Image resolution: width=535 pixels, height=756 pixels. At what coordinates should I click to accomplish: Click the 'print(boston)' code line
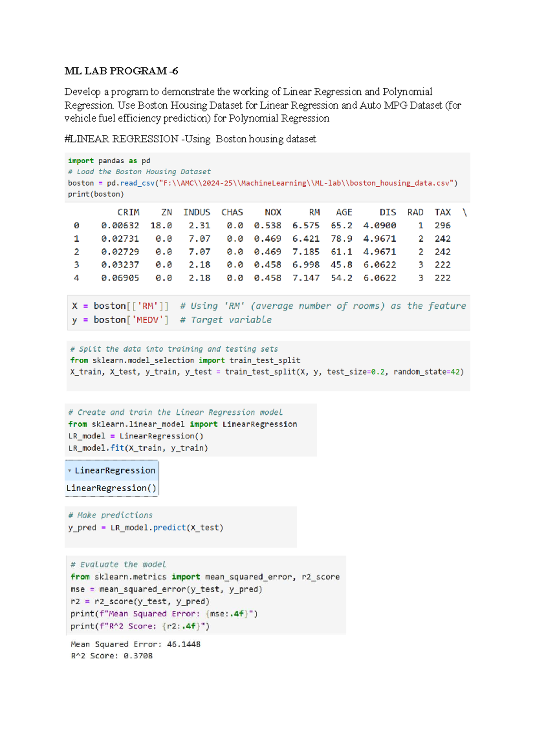(x=96, y=194)
